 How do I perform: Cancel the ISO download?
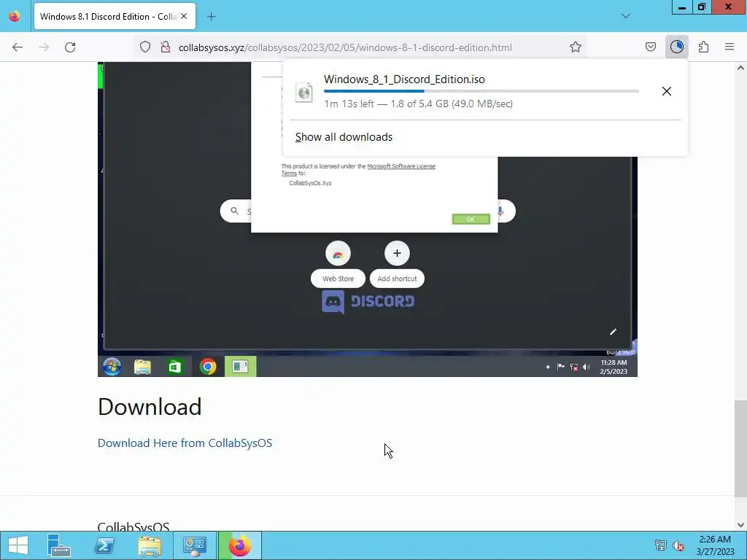coord(667,91)
